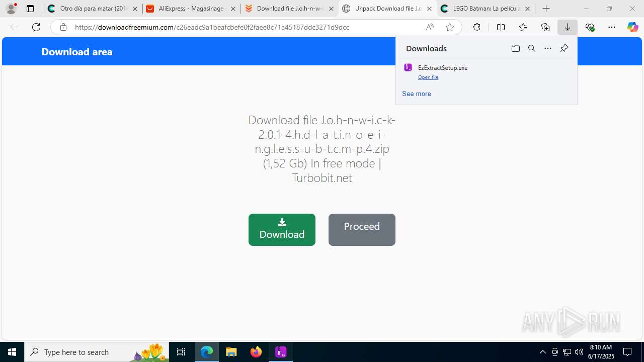Open File Explorer from the taskbar
The height and width of the screenshot is (362, 644).
click(231, 352)
